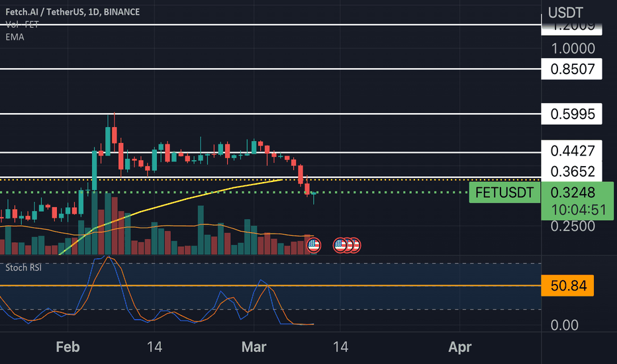Screen dimensions: 617x364
Task: Click the Apr date axis label
Action: (x=460, y=347)
